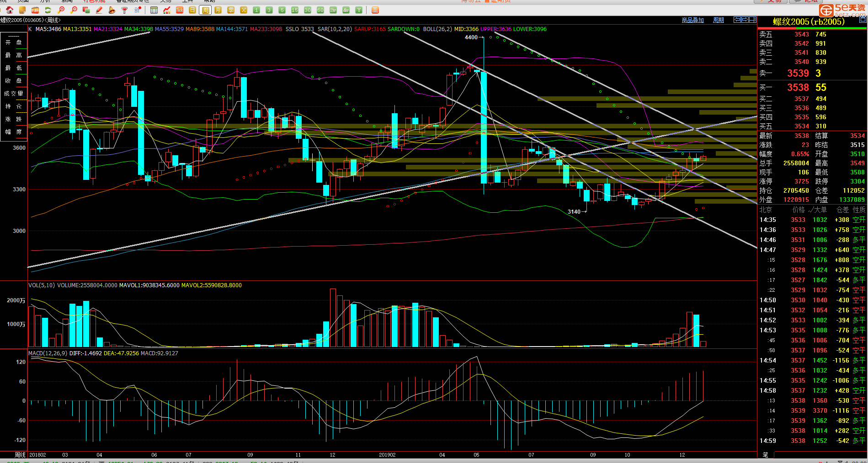Viewport: 868px width, 463px height.
Task: Select the 3-minute period
Action: (x=269, y=10)
